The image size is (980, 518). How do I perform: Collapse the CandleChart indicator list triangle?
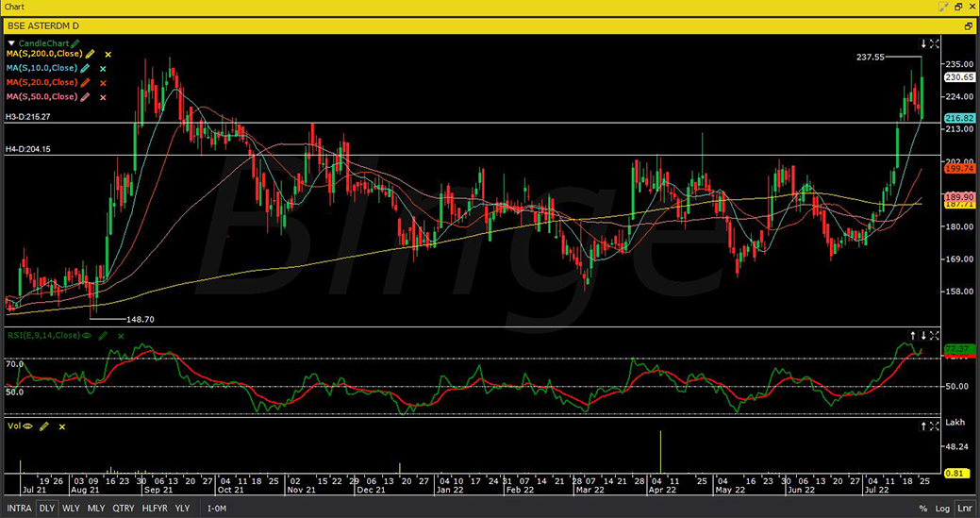coord(11,43)
